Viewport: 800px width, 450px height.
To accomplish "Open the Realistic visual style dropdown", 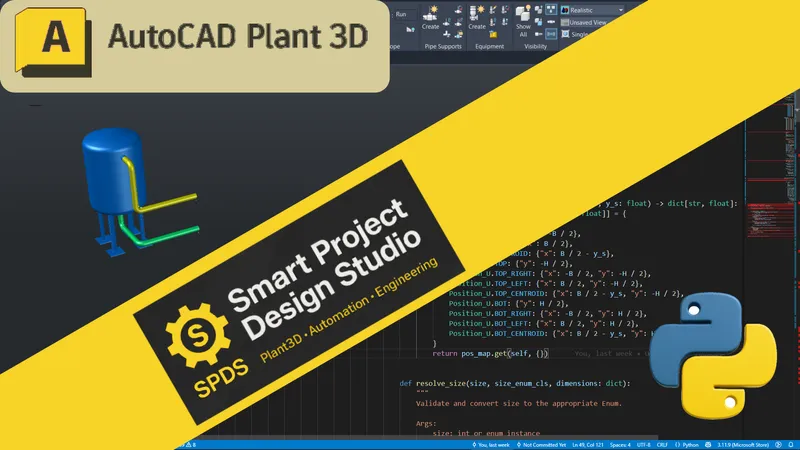I will pos(592,10).
